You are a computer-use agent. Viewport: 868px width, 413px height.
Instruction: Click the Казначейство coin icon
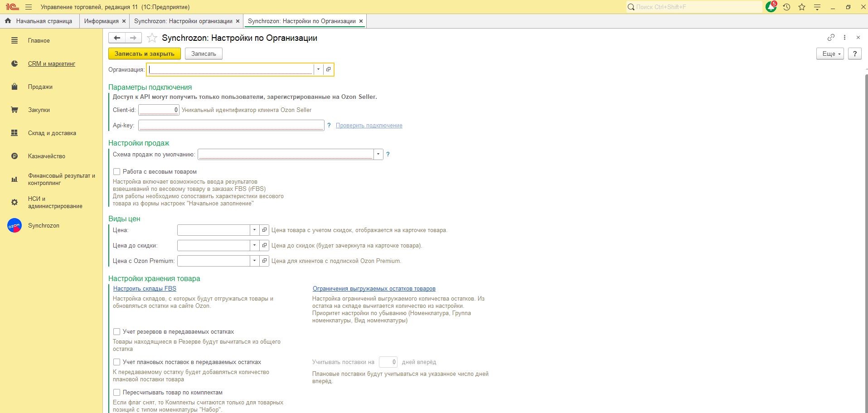tap(15, 156)
